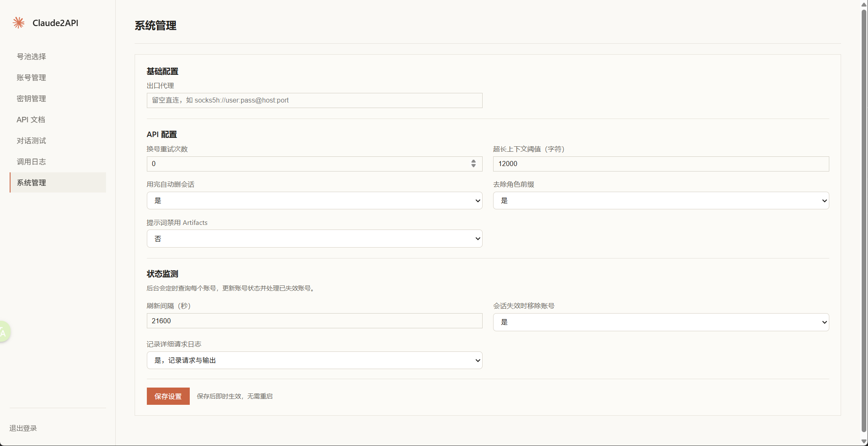Viewport: 868px width, 446px height.
Task: Expand the 提示词禁用 Artifacts dropdown
Action: point(314,239)
